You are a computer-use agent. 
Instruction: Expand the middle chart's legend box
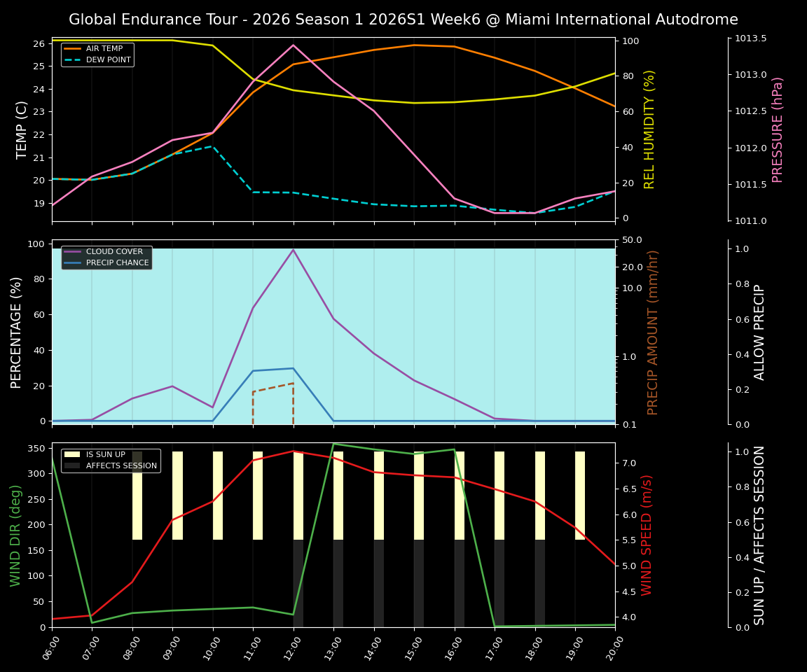click(x=106, y=256)
